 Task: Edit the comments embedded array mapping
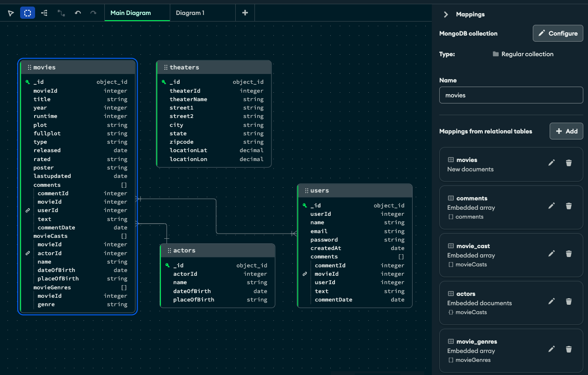(x=552, y=206)
